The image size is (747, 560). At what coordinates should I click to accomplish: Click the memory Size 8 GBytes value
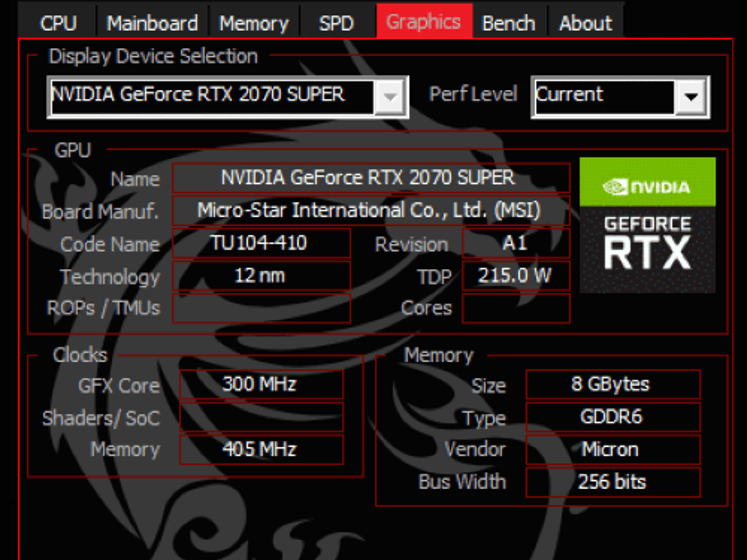pyautogui.click(x=613, y=384)
